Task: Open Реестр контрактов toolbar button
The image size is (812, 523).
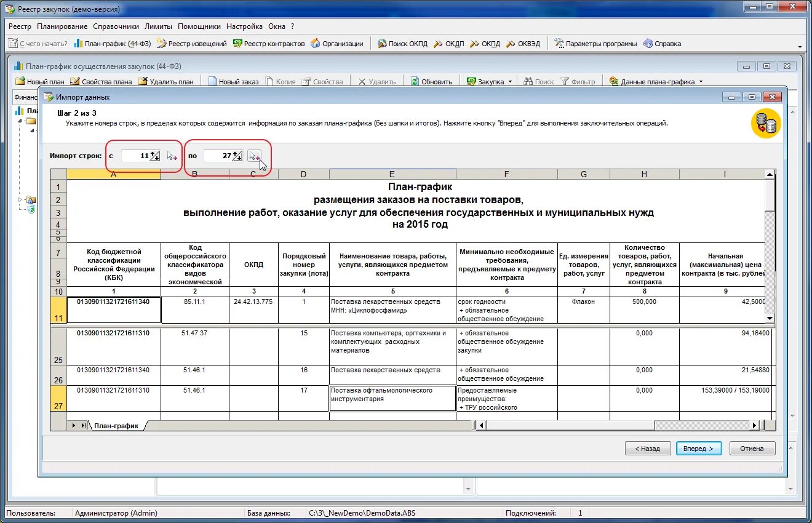Action: [269, 44]
